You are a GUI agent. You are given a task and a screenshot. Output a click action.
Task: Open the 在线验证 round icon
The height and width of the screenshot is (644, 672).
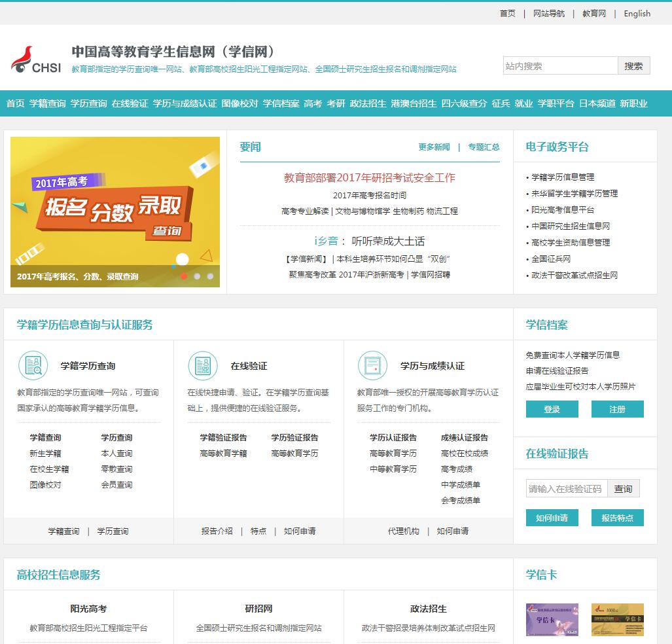point(203,366)
